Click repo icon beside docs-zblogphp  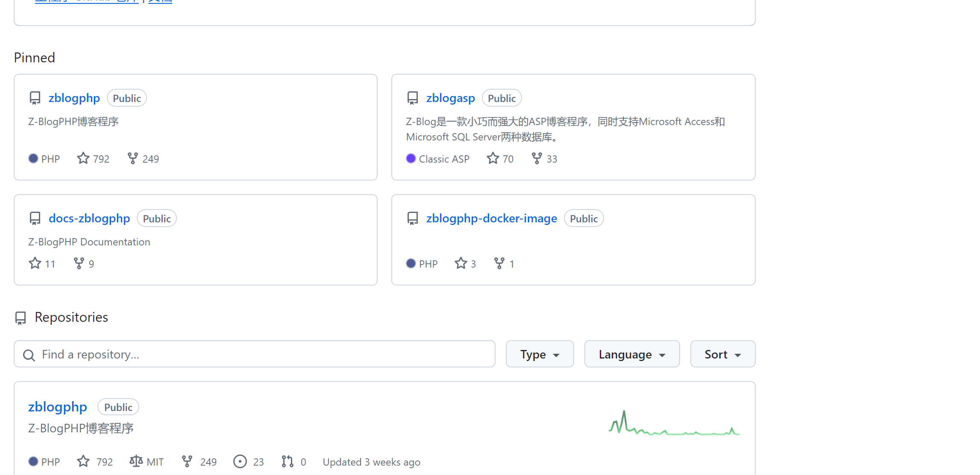tap(35, 219)
